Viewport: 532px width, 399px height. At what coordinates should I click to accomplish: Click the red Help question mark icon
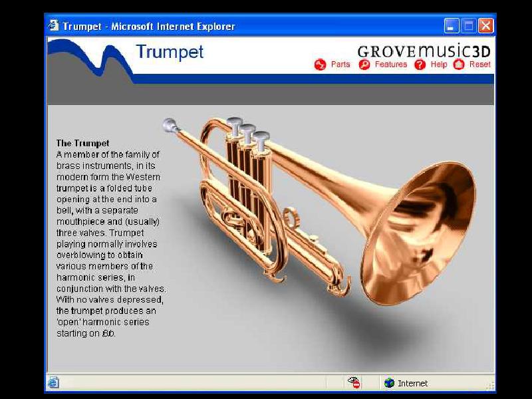pos(420,65)
